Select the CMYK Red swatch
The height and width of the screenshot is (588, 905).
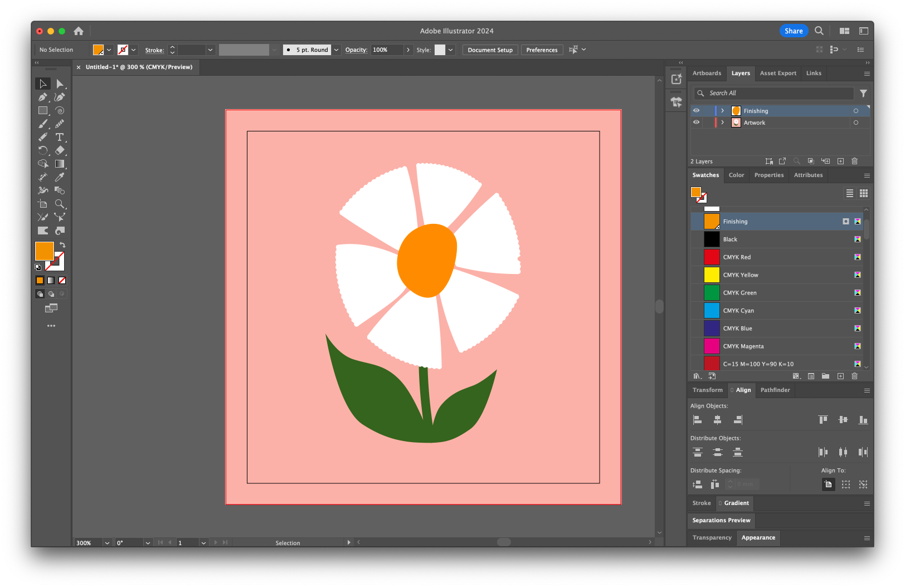777,257
